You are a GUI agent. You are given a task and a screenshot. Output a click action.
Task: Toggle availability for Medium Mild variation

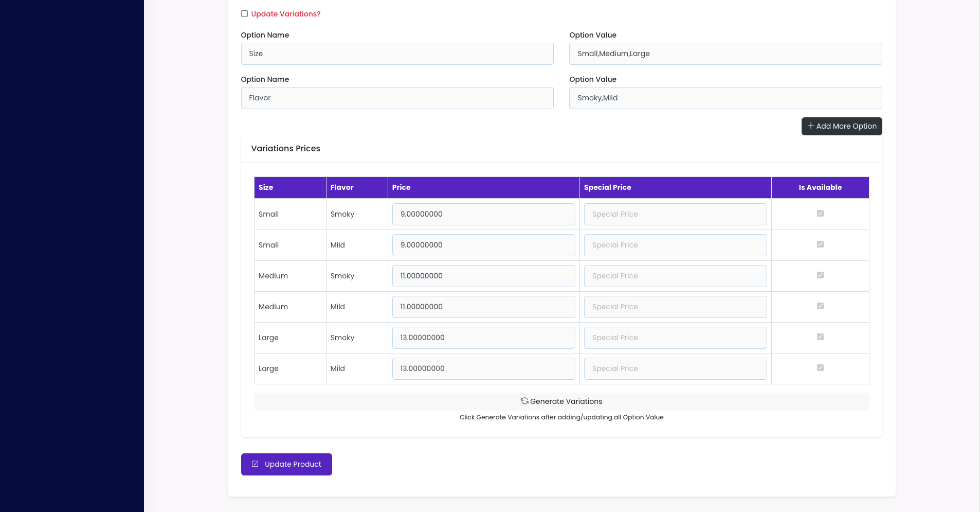[x=820, y=306]
